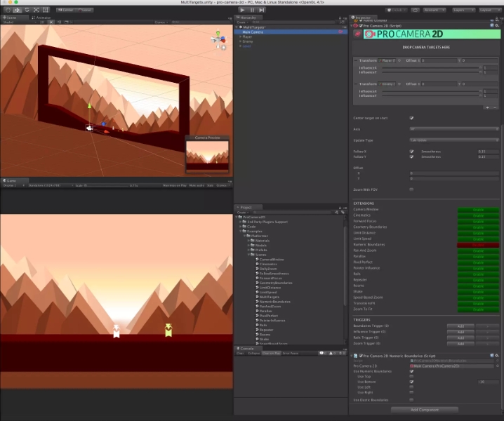
Task: Open the Axis dropdown
Action: pos(454,129)
